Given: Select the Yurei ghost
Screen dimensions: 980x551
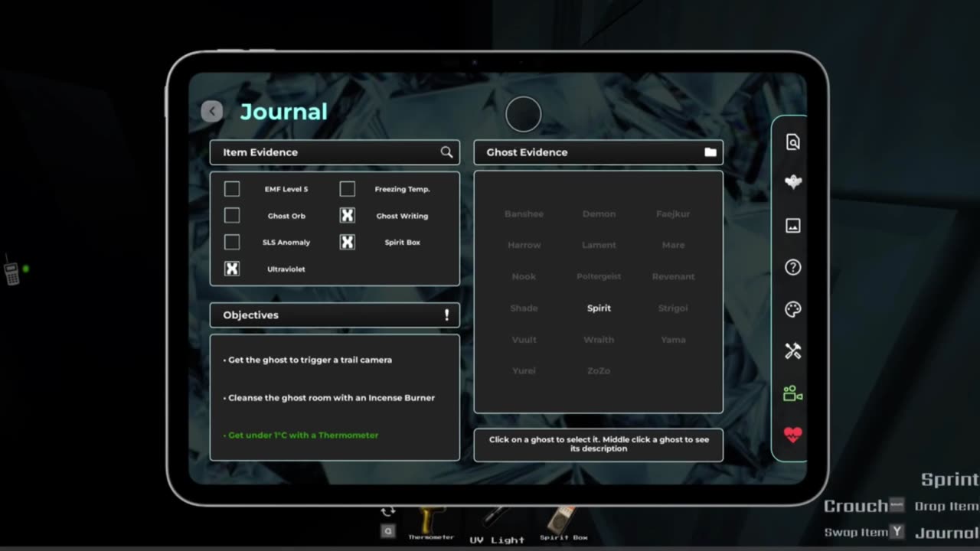Looking at the screenshot, I should [x=524, y=370].
